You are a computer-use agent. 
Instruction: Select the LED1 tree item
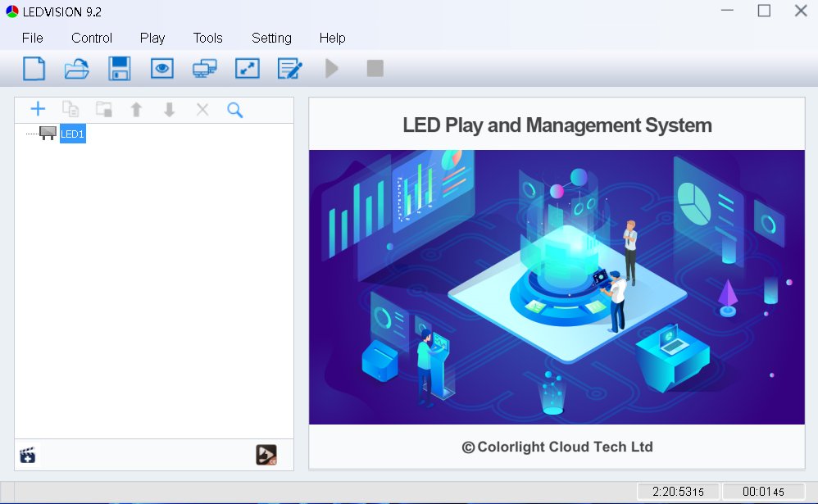pos(72,134)
